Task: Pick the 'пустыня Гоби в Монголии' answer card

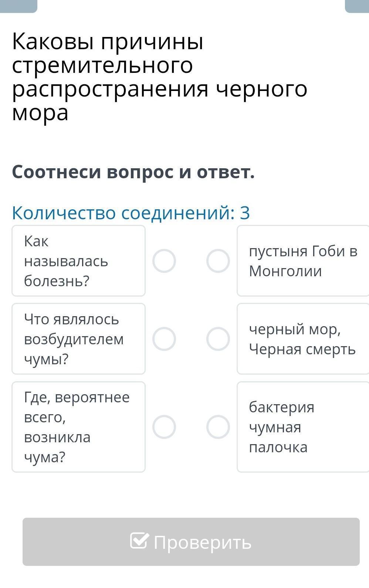Action: 303,261
